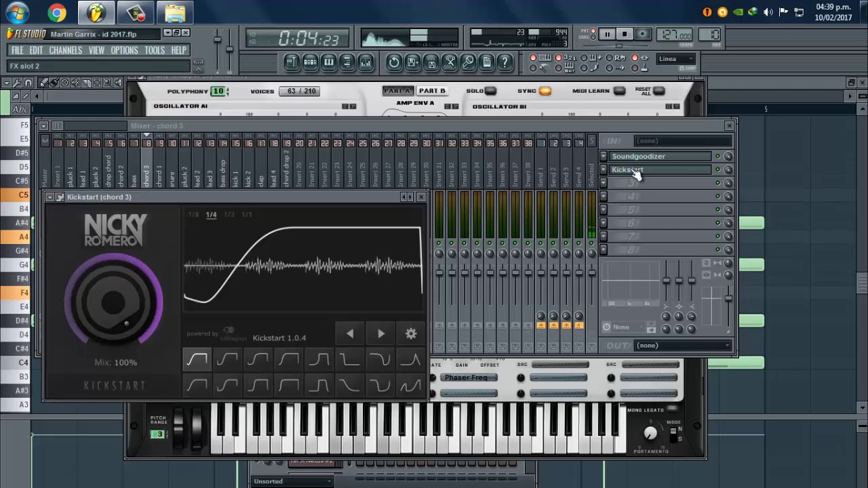Click the question mark help icon

pos(505,62)
